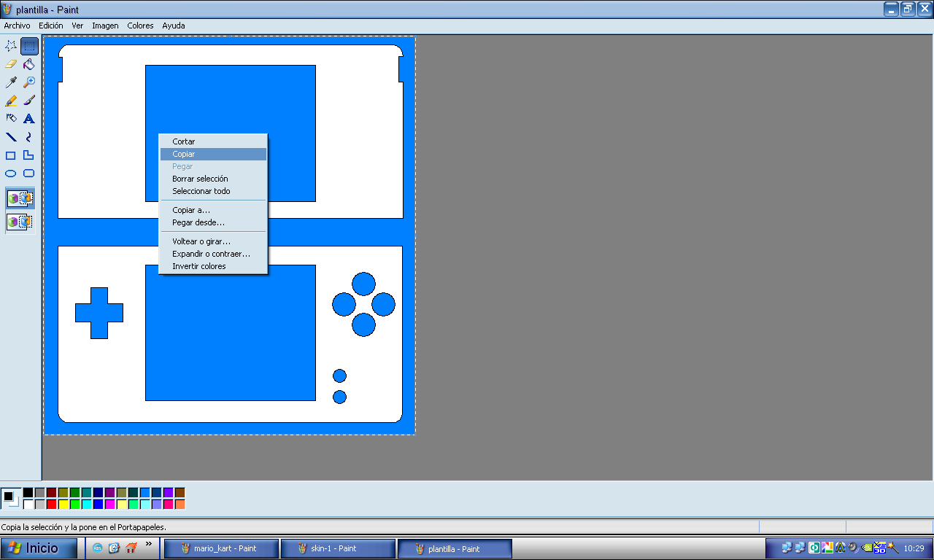The width and height of the screenshot is (934, 560).
Task: Pick the black palette color
Action: pos(28,493)
